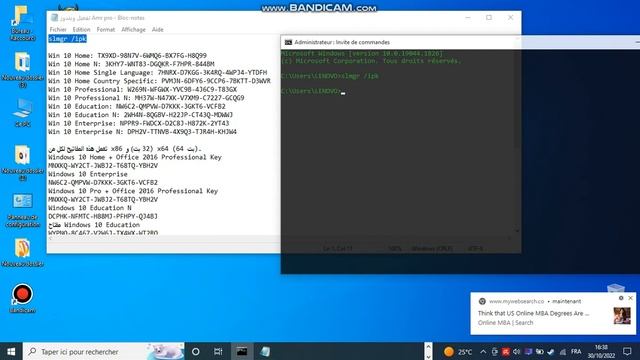Show hidden system tray icons
The image size is (640, 360).
coord(483,352)
